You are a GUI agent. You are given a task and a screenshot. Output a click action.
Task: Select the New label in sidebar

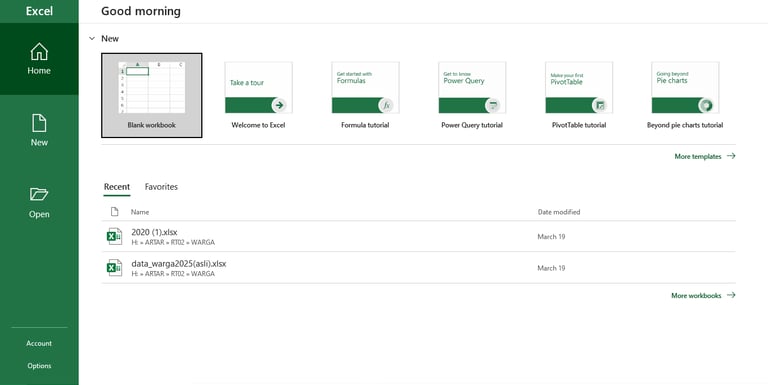coord(39,143)
